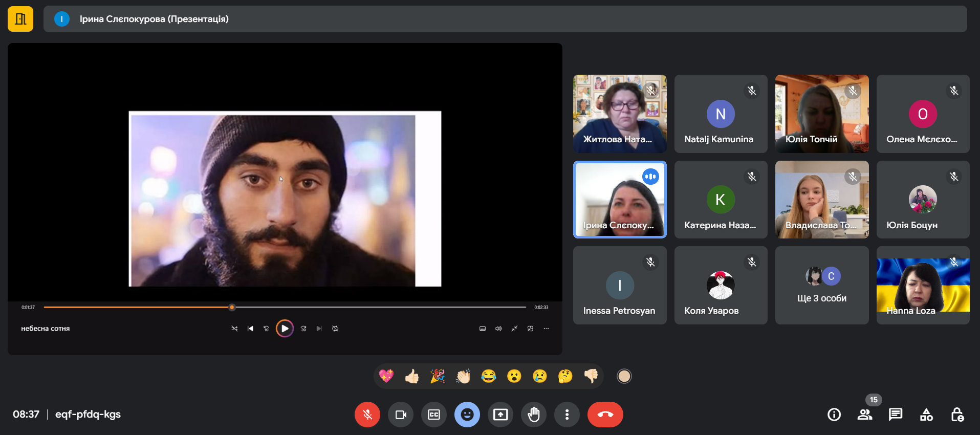Send the sparkling heart reaction
Viewport: 980px width, 435px height.
[x=386, y=377]
